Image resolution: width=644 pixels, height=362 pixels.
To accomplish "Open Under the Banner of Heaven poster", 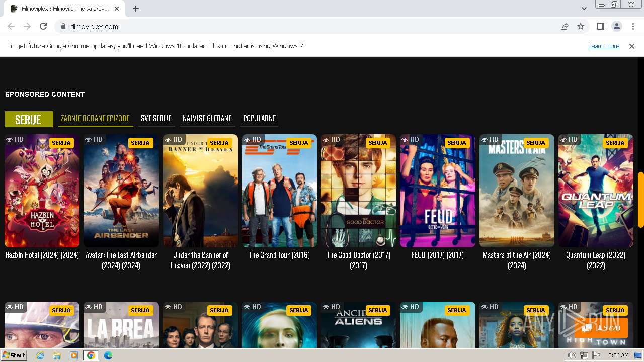I will click(x=200, y=191).
